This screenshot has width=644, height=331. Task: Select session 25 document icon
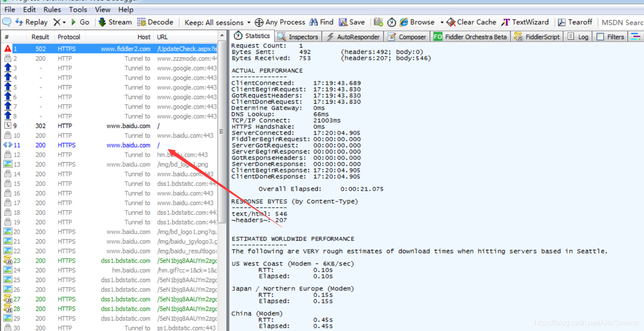[x=8, y=280]
